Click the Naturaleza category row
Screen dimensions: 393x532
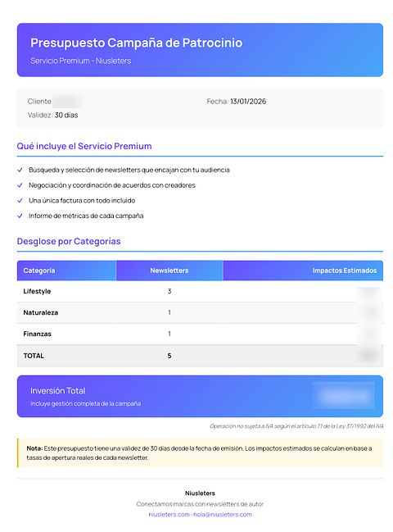click(200, 313)
